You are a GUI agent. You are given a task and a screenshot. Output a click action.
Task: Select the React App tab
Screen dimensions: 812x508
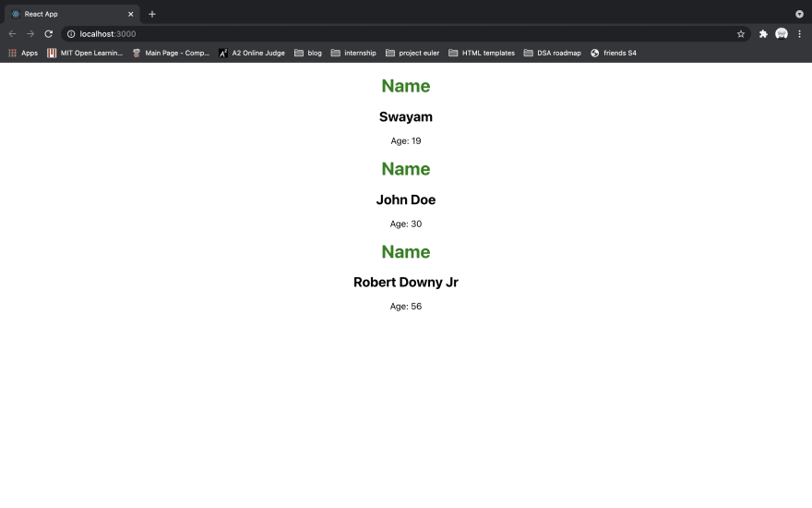coord(72,14)
